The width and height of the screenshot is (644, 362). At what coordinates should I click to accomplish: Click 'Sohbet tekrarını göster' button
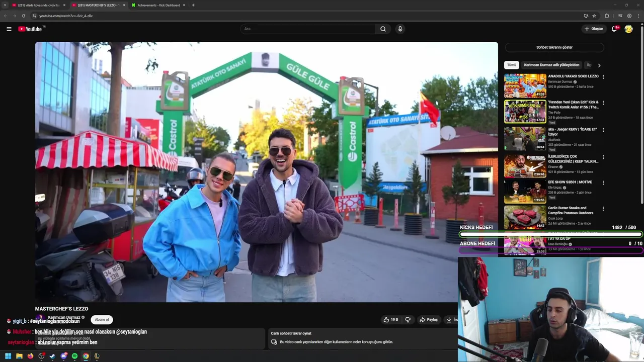click(x=554, y=47)
